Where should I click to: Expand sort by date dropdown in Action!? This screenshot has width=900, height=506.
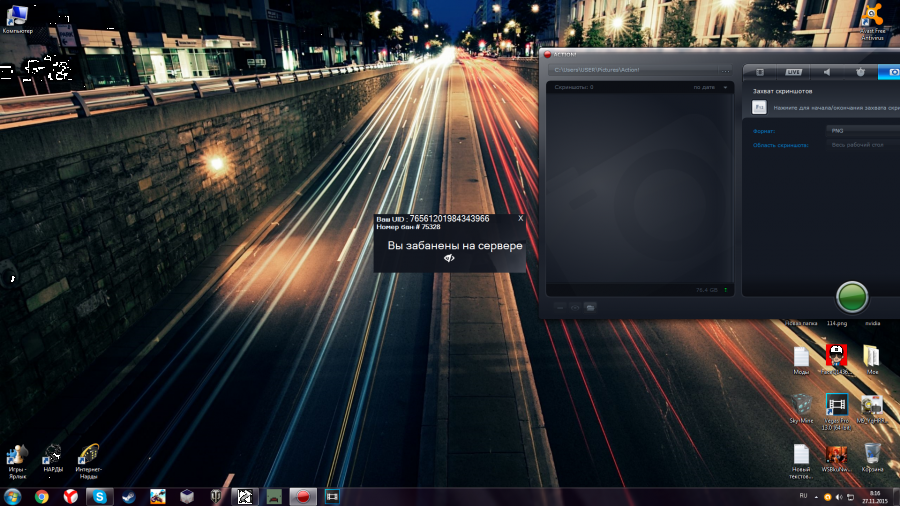[x=725, y=88]
